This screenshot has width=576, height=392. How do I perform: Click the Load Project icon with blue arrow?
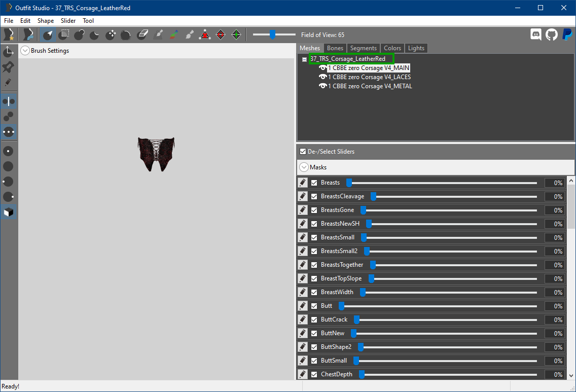(x=28, y=34)
